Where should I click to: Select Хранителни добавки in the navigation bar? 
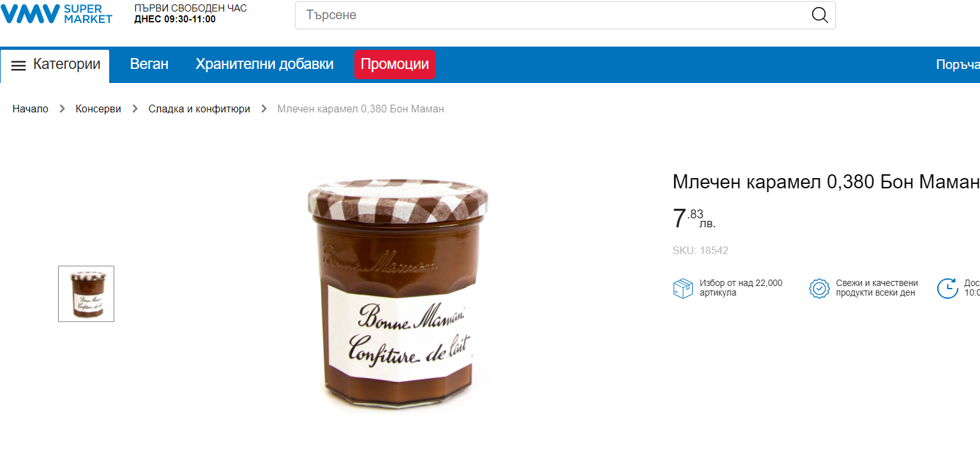pyautogui.click(x=264, y=64)
